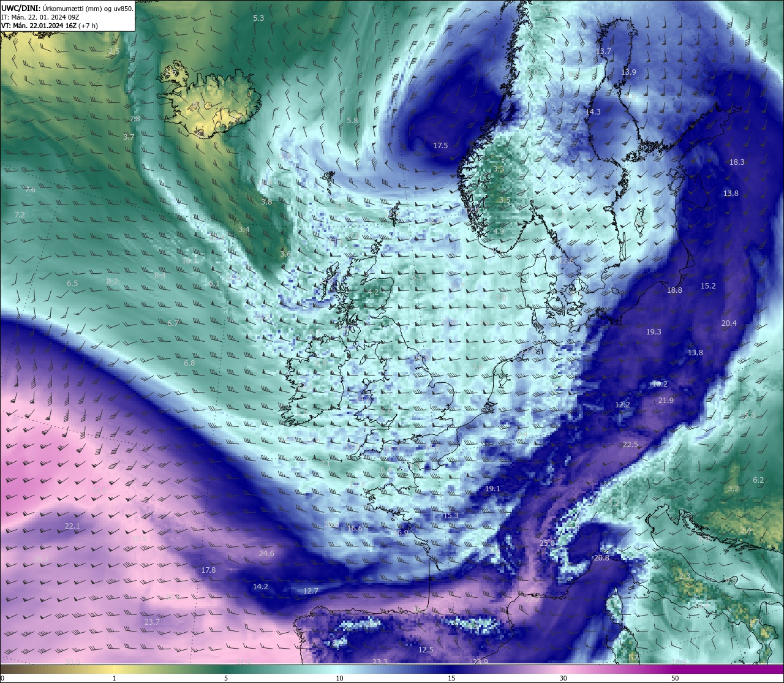This screenshot has width=784, height=683.
Task: Click the 24.6 map value
Action: (x=266, y=554)
